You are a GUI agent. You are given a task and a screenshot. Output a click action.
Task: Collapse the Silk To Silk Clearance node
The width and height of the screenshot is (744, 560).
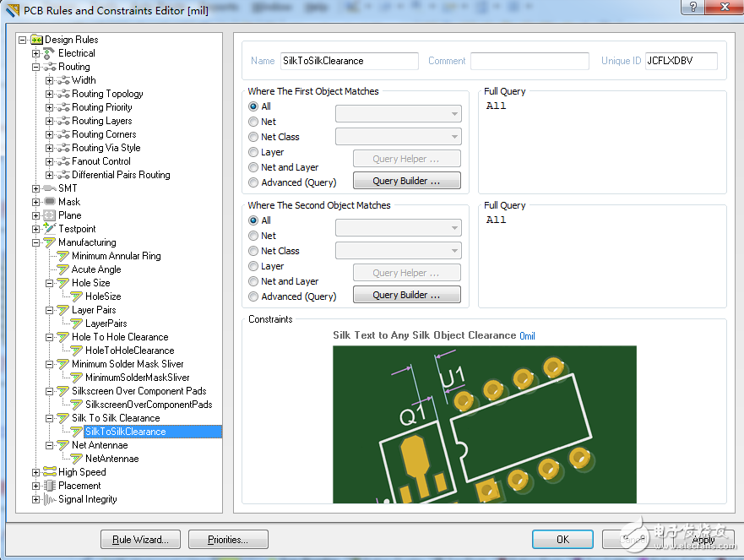tap(49, 418)
